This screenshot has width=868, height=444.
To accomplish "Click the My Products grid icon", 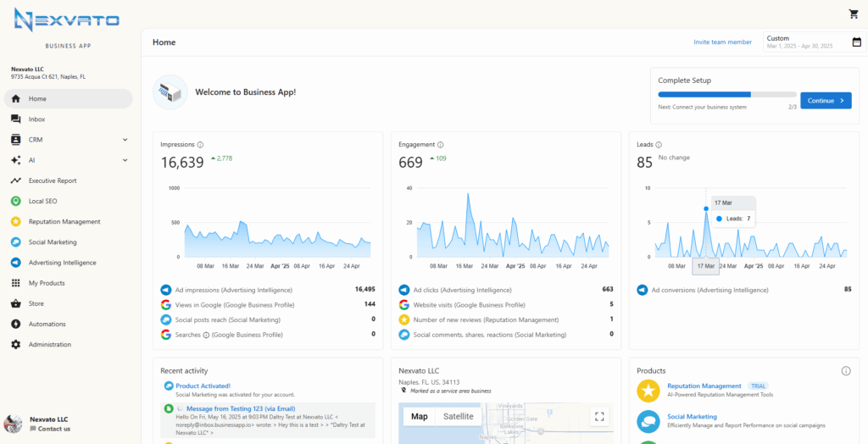I will pyautogui.click(x=16, y=283).
